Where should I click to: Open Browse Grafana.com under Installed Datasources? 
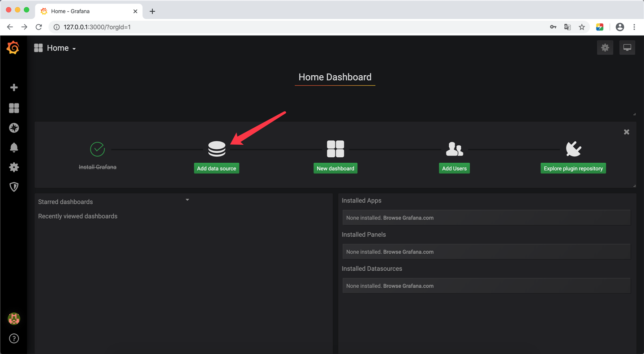tap(408, 286)
